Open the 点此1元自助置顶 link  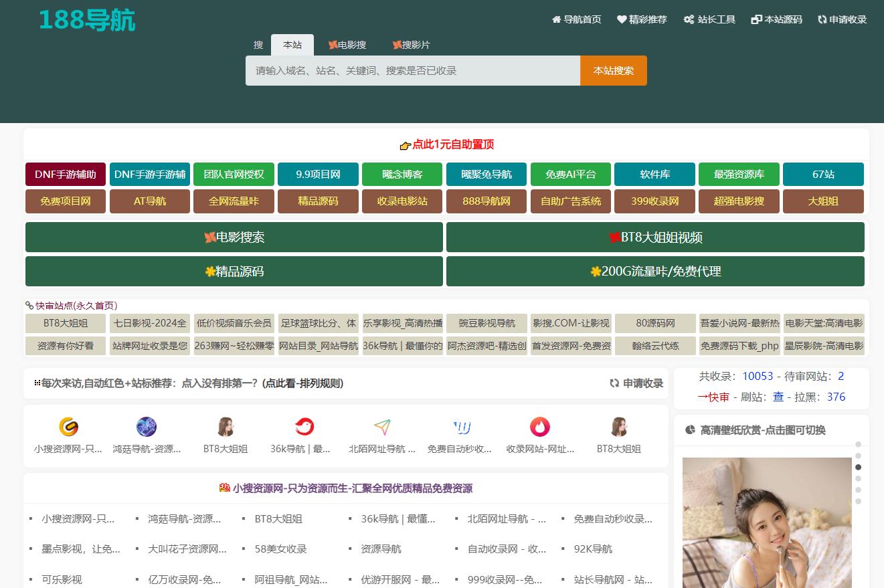446,144
